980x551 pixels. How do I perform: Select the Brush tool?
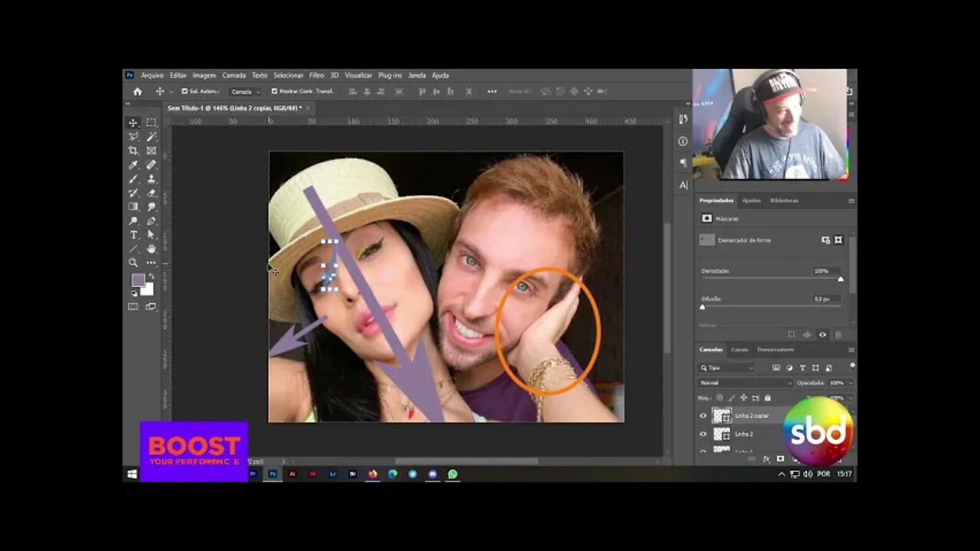(x=133, y=179)
